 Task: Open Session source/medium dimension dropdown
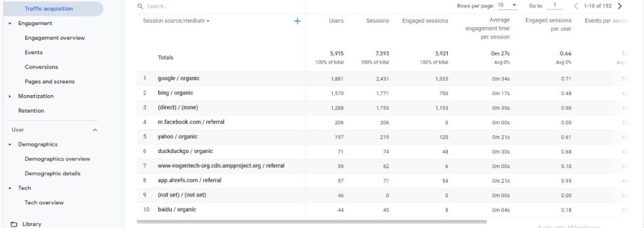pos(176,21)
